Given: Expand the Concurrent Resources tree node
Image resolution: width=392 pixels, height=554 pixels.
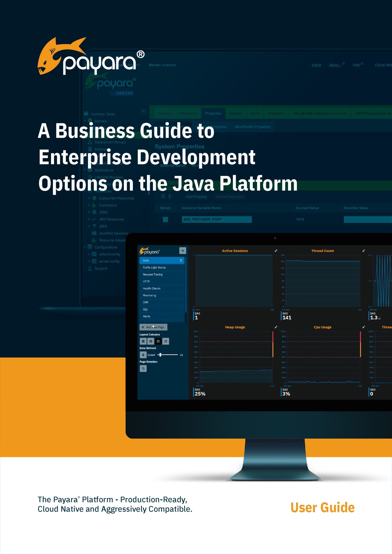Looking at the screenshot, I should [x=89, y=198].
